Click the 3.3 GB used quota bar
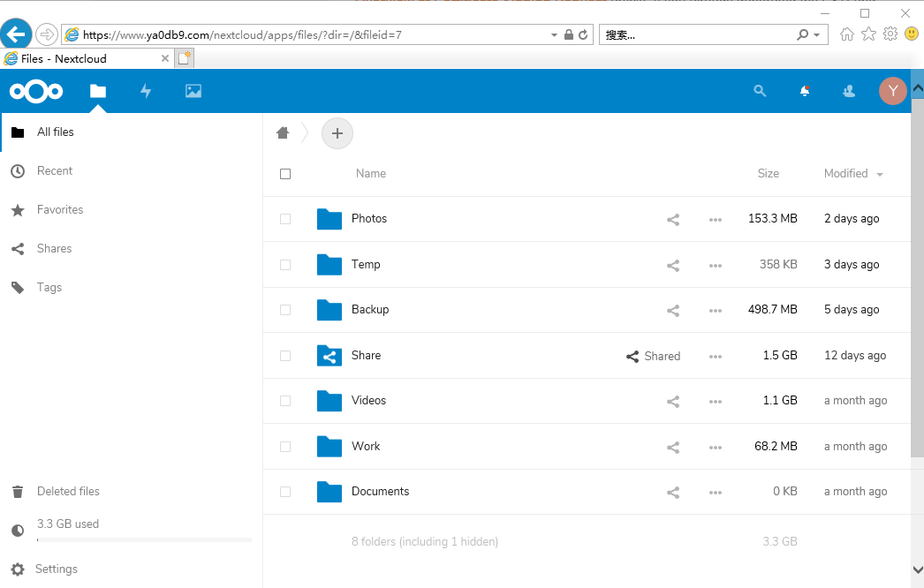 pos(145,539)
